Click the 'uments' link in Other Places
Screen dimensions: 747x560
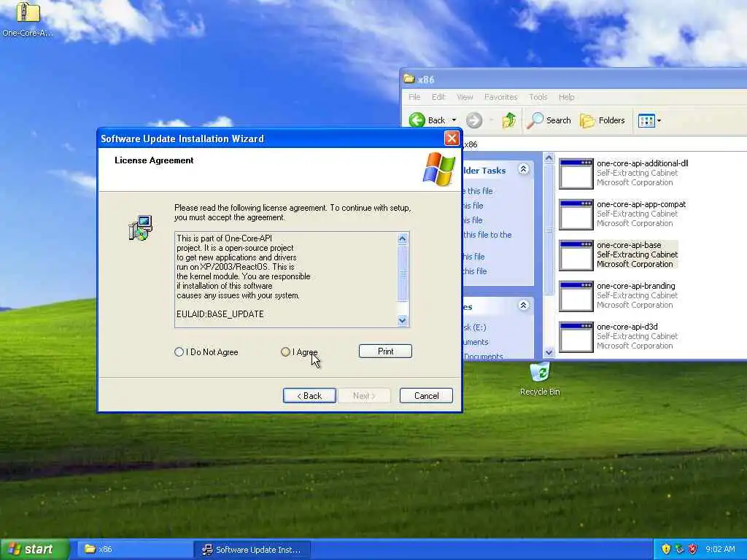(x=476, y=342)
